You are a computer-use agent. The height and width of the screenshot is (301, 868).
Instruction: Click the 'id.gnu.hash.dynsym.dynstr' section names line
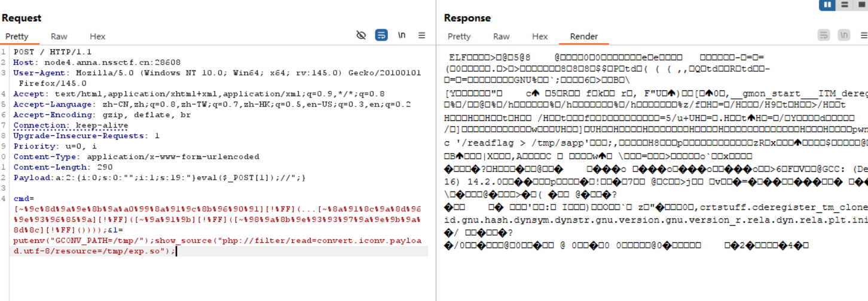tap(656, 220)
